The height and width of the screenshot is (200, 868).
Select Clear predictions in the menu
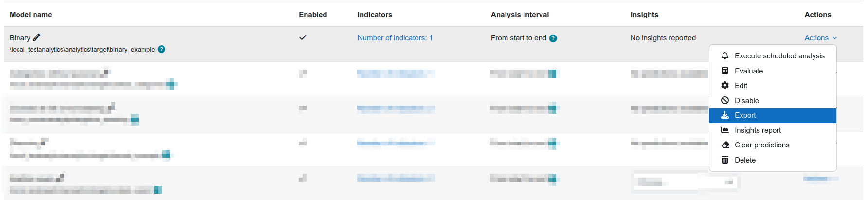773,145
